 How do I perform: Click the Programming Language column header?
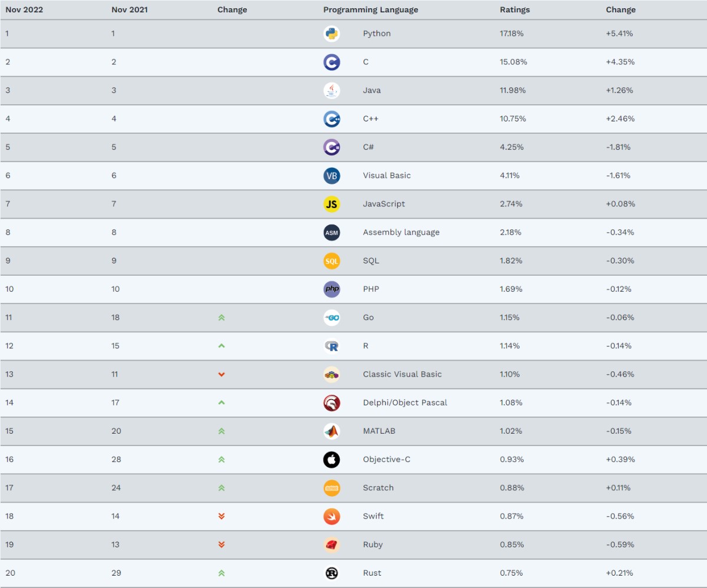pos(371,9)
